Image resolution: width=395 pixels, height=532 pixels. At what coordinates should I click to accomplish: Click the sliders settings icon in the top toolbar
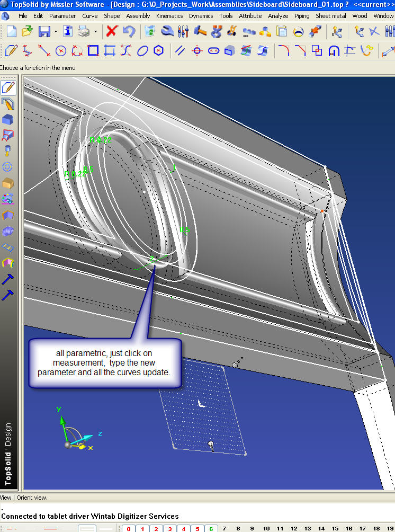pyautogui.click(x=183, y=32)
